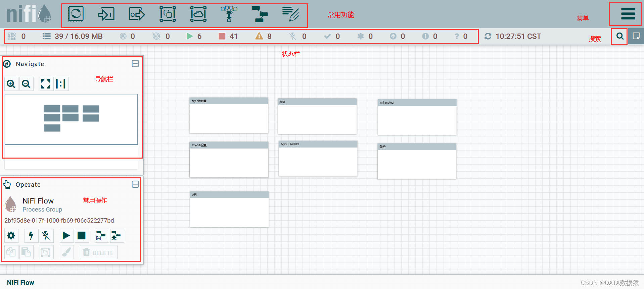
Task: Click the running components count 6
Action: click(194, 36)
